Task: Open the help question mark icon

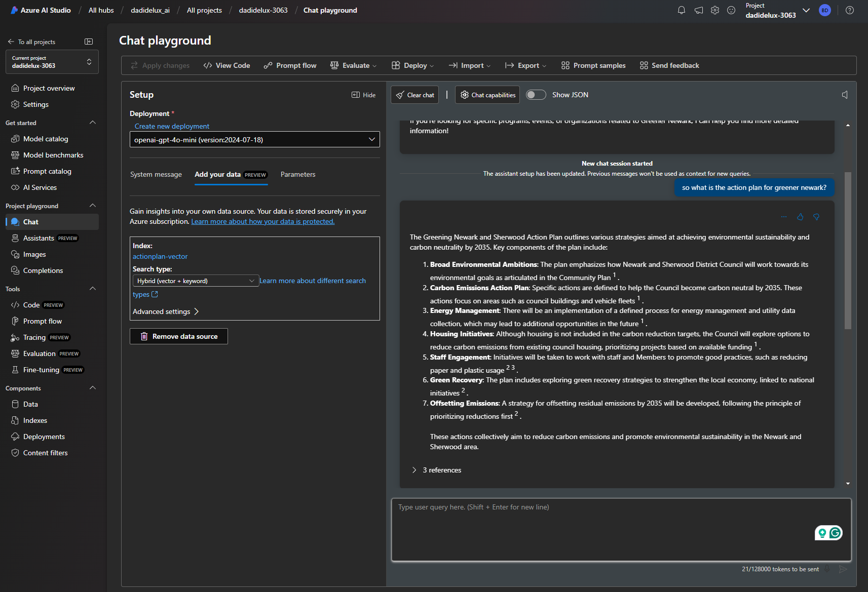Action: pos(850,10)
